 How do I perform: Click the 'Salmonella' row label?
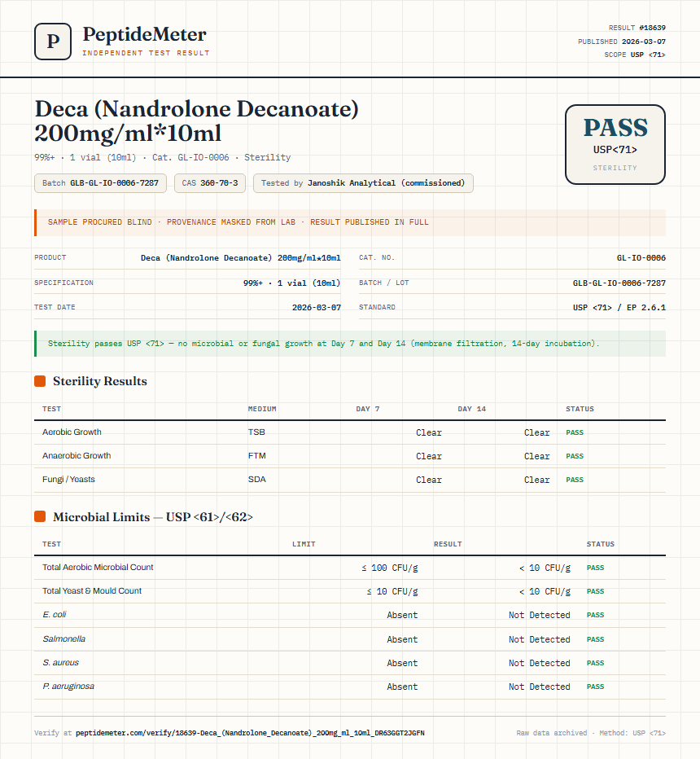(63, 639)
